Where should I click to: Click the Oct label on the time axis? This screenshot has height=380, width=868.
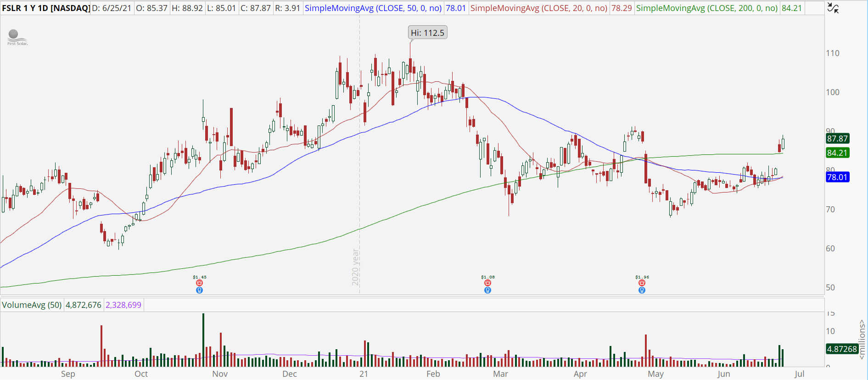(141, 374)
